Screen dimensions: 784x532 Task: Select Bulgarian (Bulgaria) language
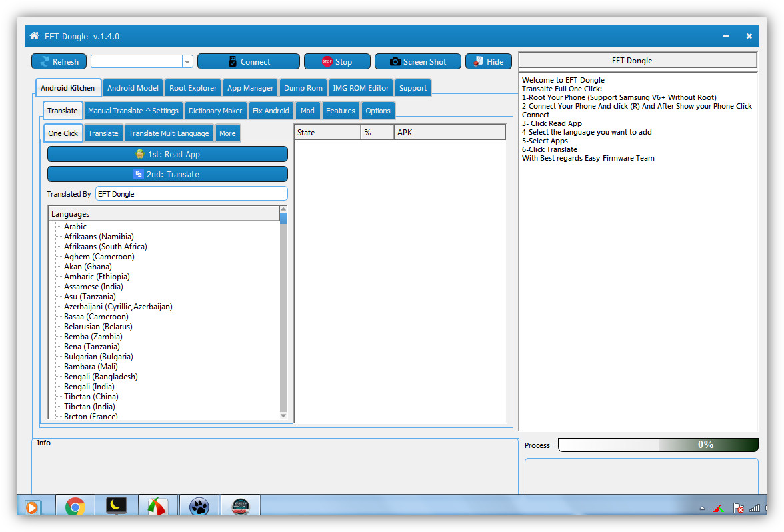[99, 357]
